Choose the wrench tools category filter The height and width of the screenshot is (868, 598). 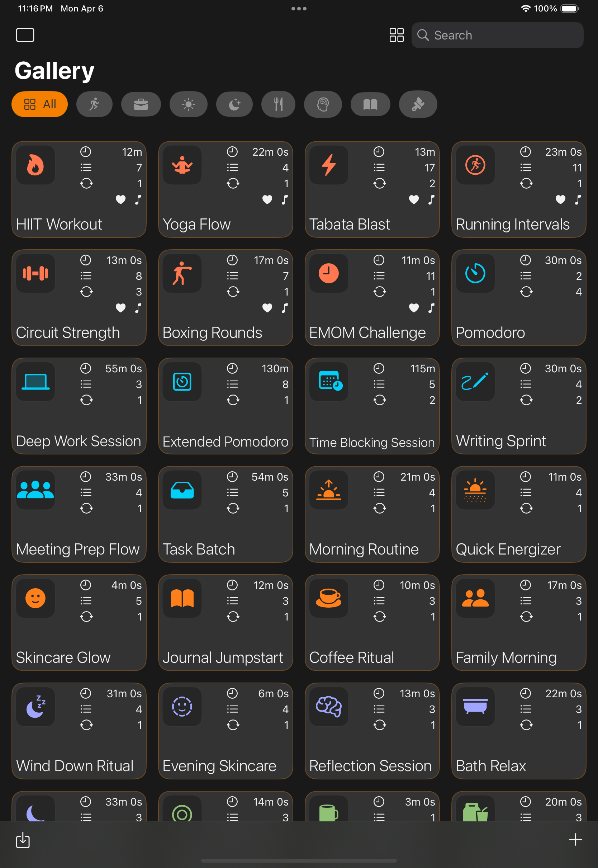pyautogui.click(x=418, y=104)
